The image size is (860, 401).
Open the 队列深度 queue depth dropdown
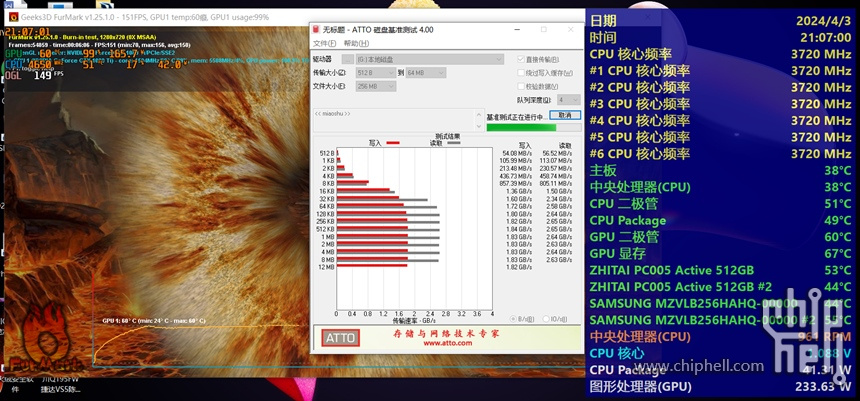(569, 100)
